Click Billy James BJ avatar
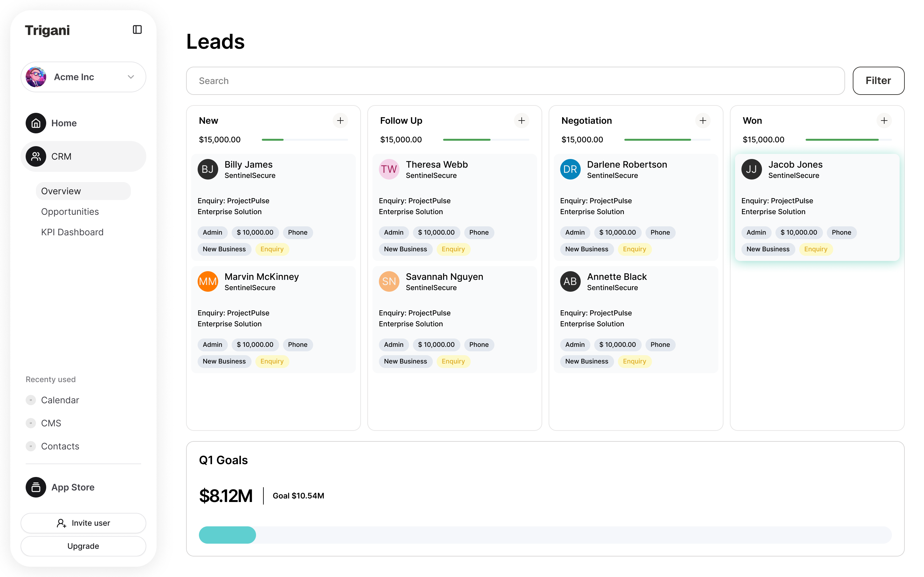Viewport: 924px width, 577px height. click(208, 169)
